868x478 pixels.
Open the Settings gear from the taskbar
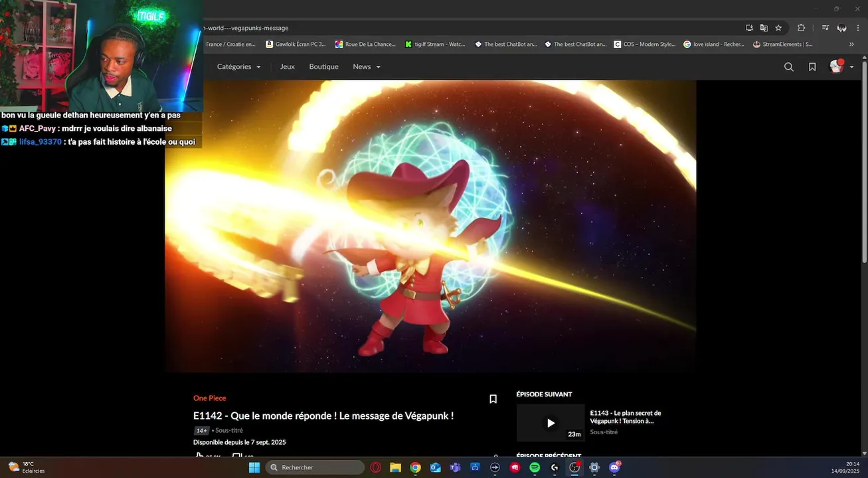tap(594, 467)
